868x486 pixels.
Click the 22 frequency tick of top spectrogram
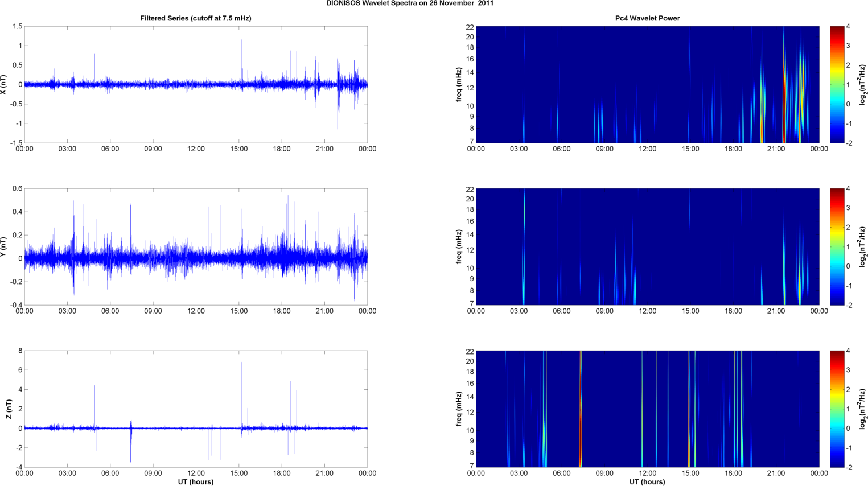[470, 27]
